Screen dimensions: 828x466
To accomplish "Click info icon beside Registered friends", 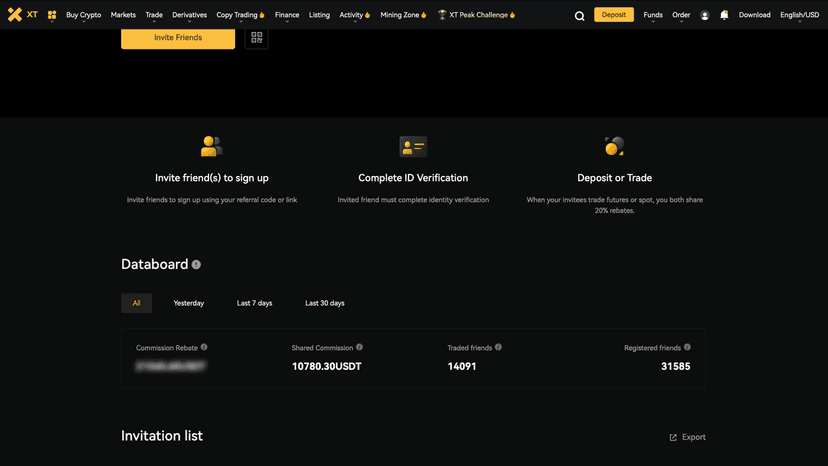I will pyautogui.click(x=687, y=348).
